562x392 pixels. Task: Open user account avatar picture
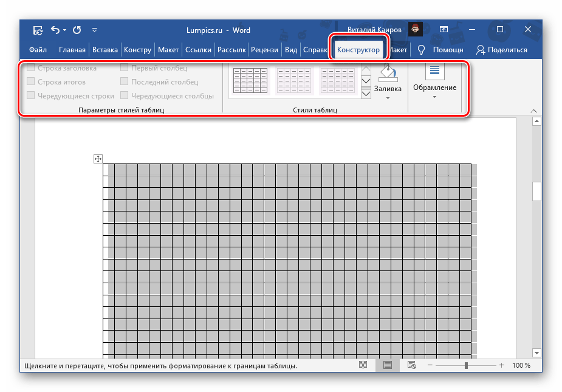[x=416, y=29]
